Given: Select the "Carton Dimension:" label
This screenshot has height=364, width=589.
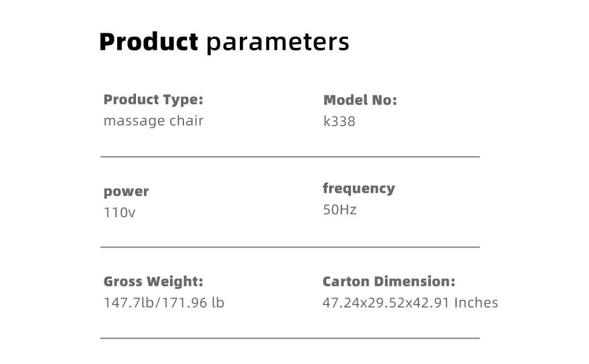Looking at the screenshot, I should 389,281.
